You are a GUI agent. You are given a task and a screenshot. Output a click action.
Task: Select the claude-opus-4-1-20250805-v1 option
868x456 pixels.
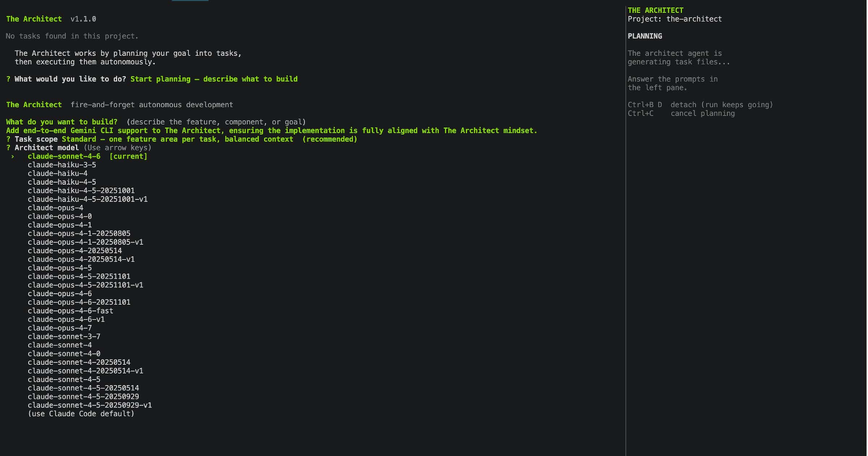tap(85, 242)
